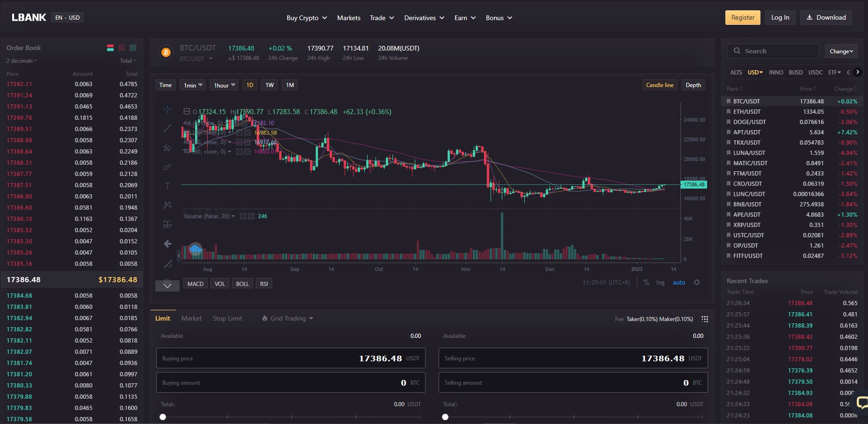Switch chart to Depth view

(x=693, y=85)
